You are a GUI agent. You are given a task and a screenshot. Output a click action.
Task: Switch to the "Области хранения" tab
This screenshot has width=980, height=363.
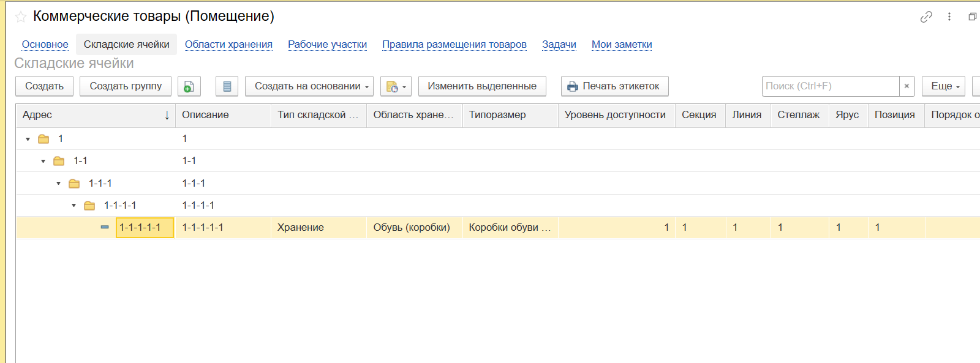(228, 44)
